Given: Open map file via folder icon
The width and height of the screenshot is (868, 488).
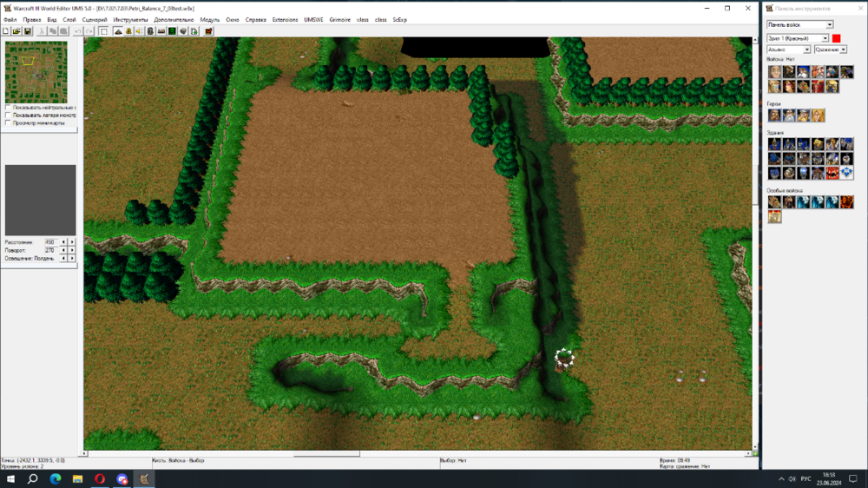Looking at the screenshot, I should click(16, 31).
